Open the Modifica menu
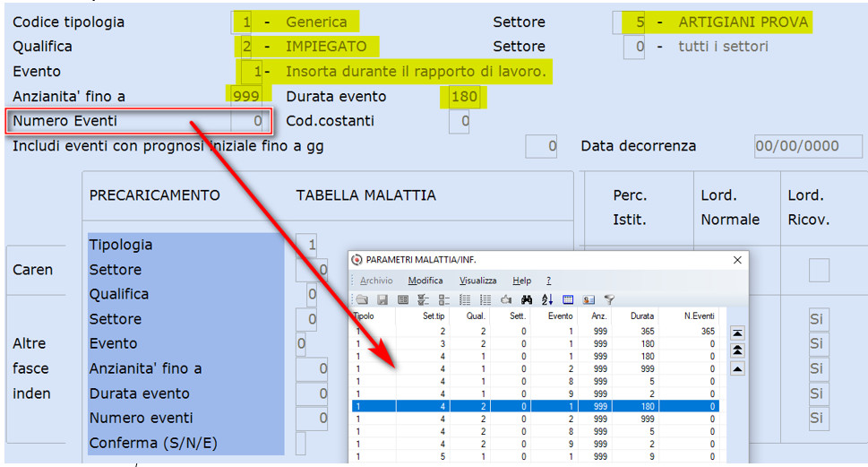The height and width of the screenshot is (467, 868). click(x=425, y=281)
